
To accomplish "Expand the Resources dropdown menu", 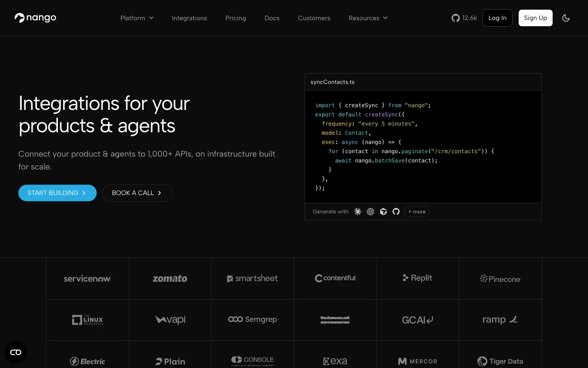I will 368,18.
